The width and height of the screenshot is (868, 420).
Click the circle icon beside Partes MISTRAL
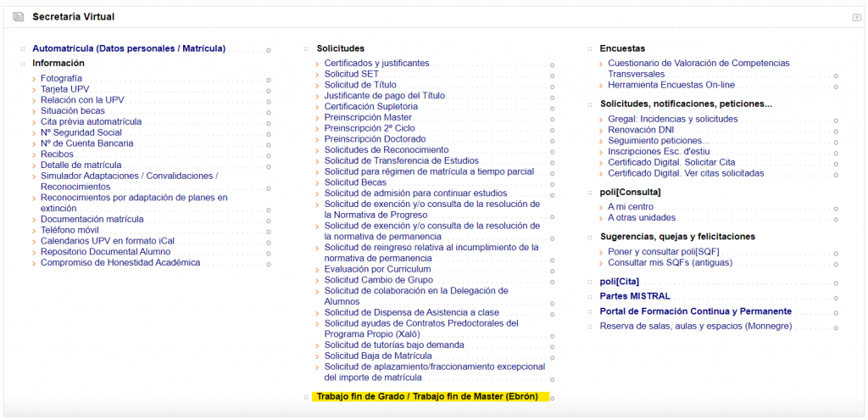point(836,298)
